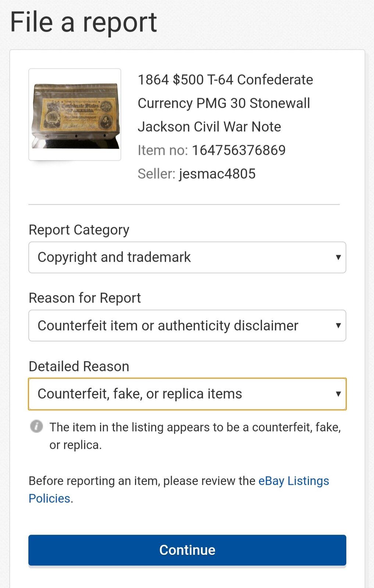
Task: Click the counterfeit, fake, or replica explanation text
Action: (195, 436)
